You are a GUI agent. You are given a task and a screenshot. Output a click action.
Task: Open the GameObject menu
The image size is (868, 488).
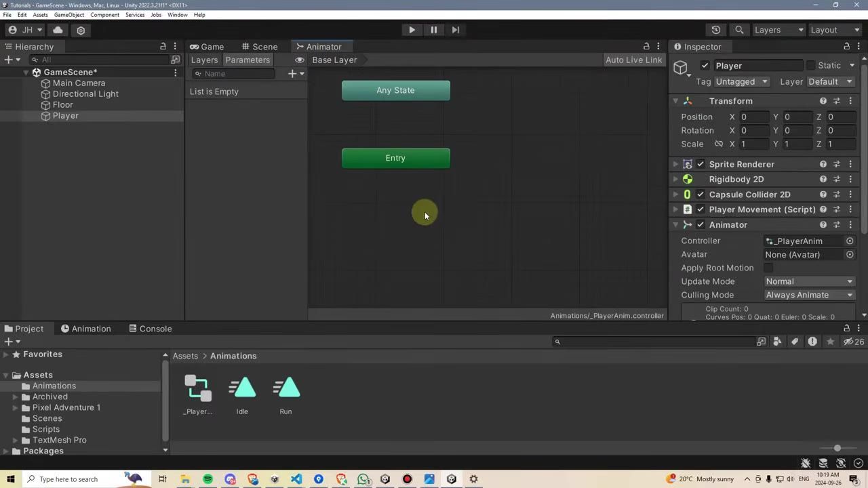pos(69,15)
